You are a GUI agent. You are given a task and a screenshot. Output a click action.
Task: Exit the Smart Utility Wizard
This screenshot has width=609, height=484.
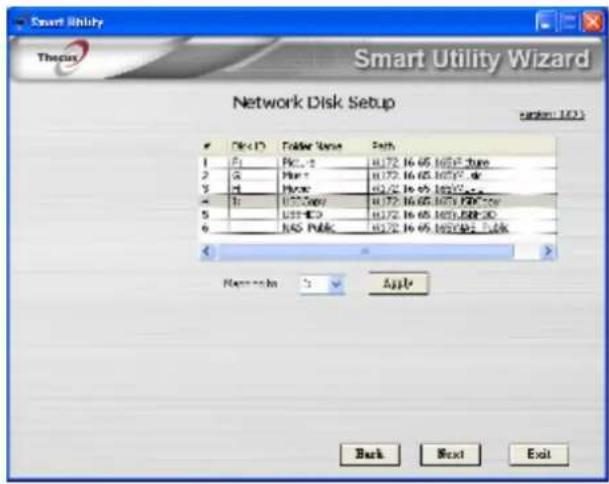click(539, 454)
